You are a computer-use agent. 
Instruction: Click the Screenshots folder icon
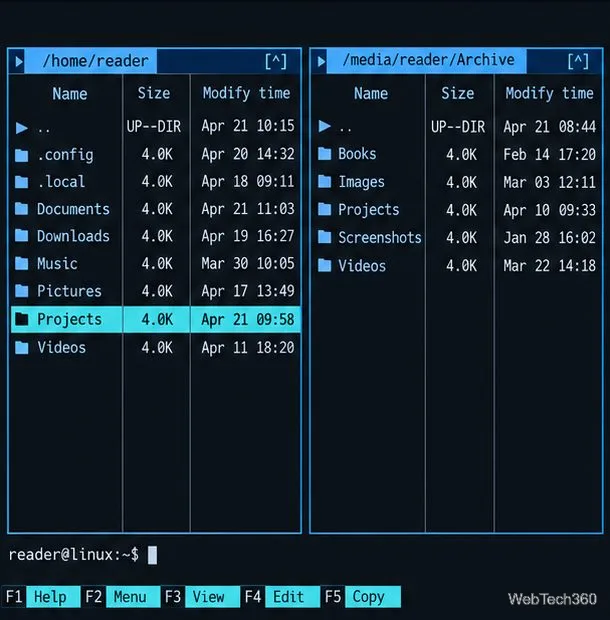pos(325,237)
